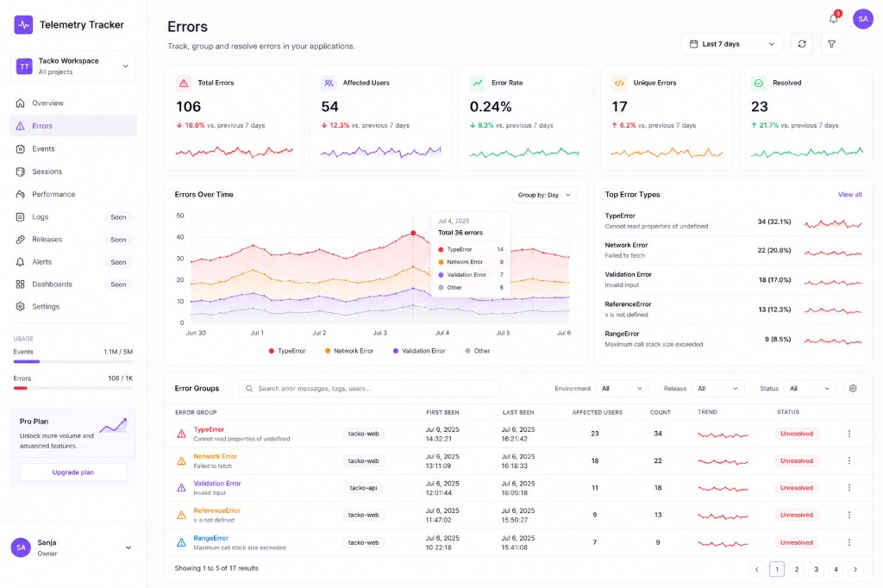Open the Group by: Day dropdown
The height and width of the screenshot is (588, 883).
click(x=544, y=195)
